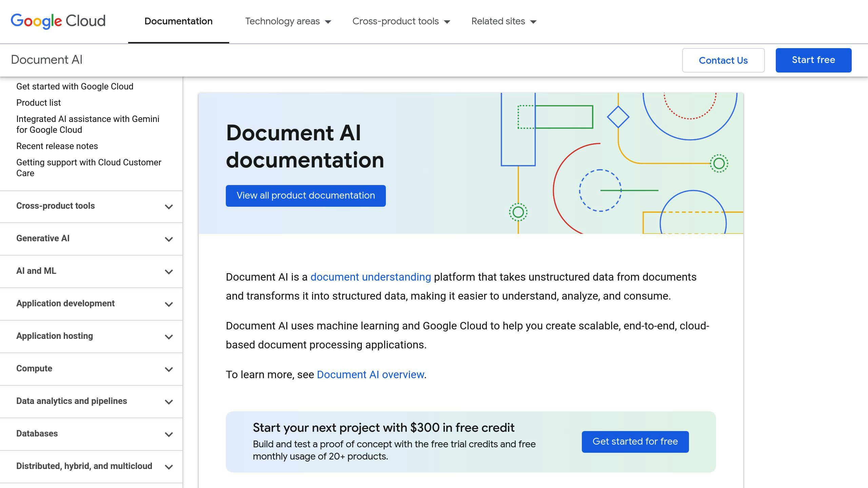
Task: Open the Product list link
Action: tap(38, 103)
